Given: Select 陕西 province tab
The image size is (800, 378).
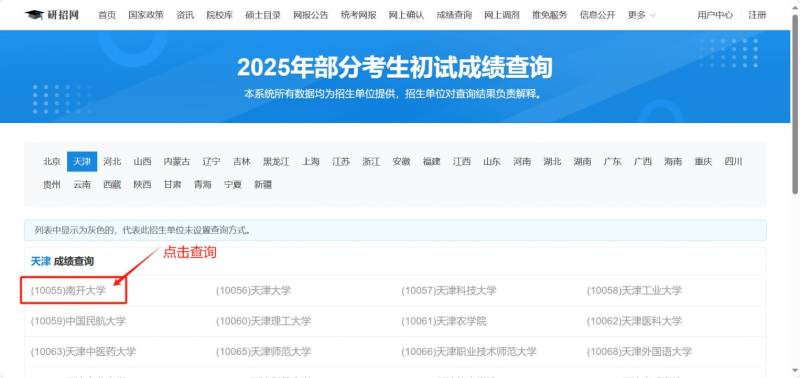Looking at the screenshot, I should click(x=142, y=185).
